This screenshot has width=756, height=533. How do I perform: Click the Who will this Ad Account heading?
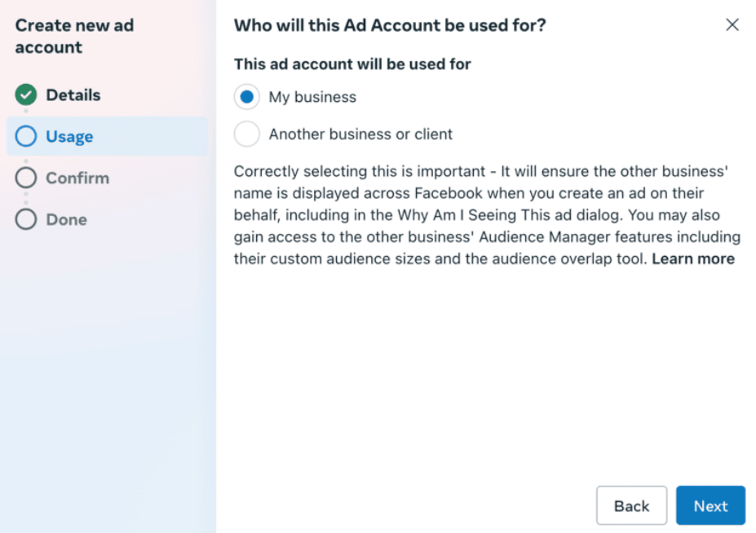(x=390, y=25)
